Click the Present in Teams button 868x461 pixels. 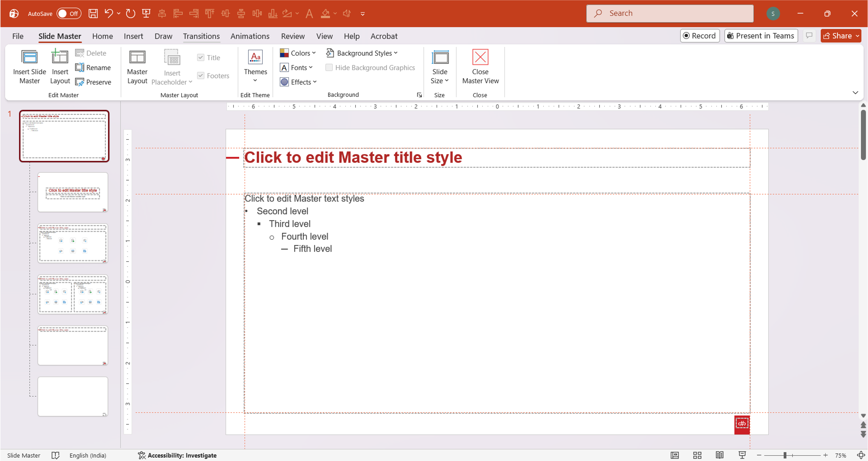pos(761,35)
